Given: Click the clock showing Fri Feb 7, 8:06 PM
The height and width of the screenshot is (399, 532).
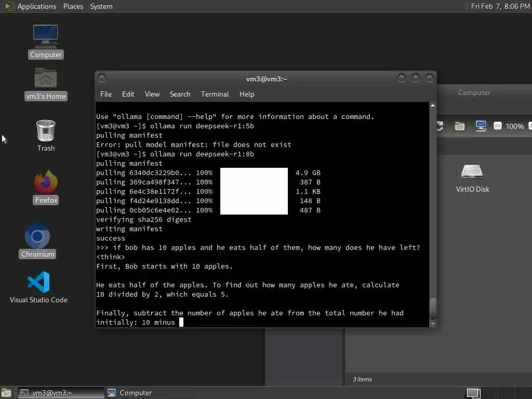Looking at the screenshot, I should pyautogui.click(x=500, y=6).
